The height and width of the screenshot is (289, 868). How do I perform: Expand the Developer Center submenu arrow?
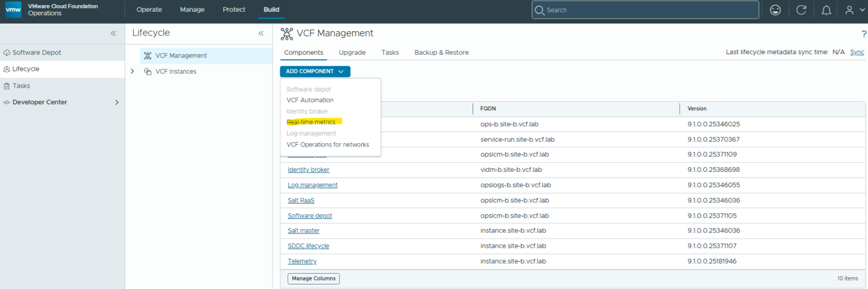pyautogui.click(x=117, y=102)
